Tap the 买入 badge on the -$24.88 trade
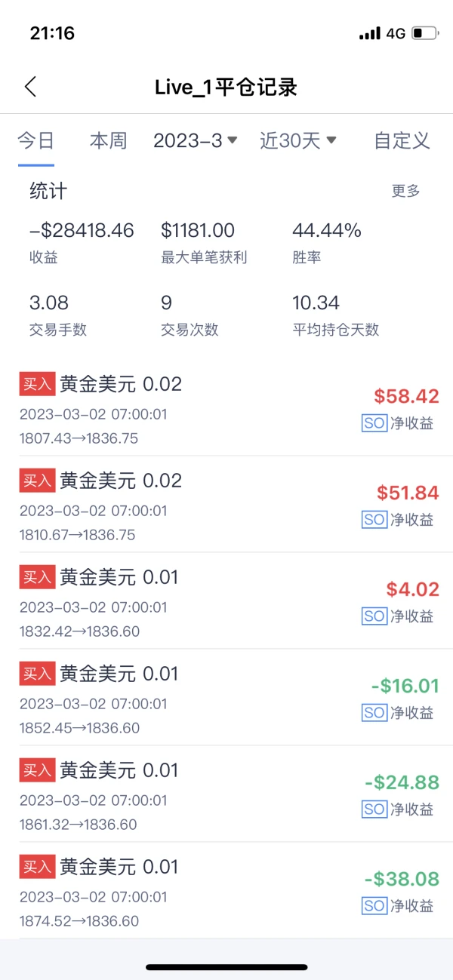 (36, 770)
